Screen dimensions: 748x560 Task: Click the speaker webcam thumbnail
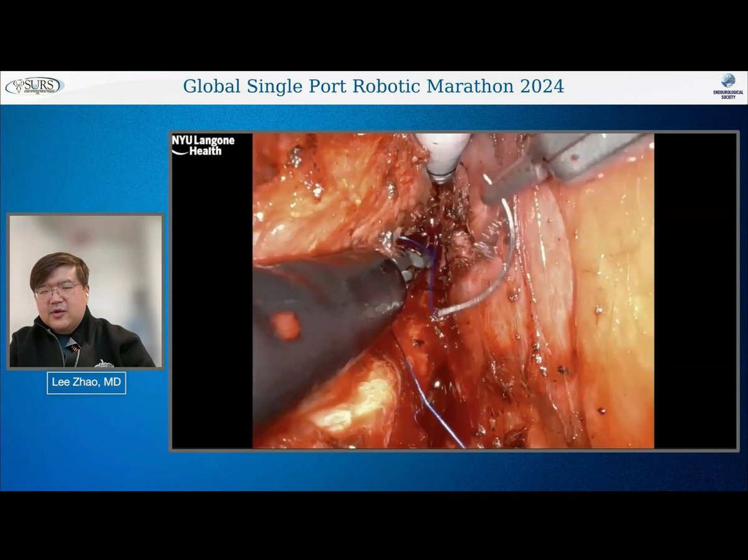coord(85,292)
